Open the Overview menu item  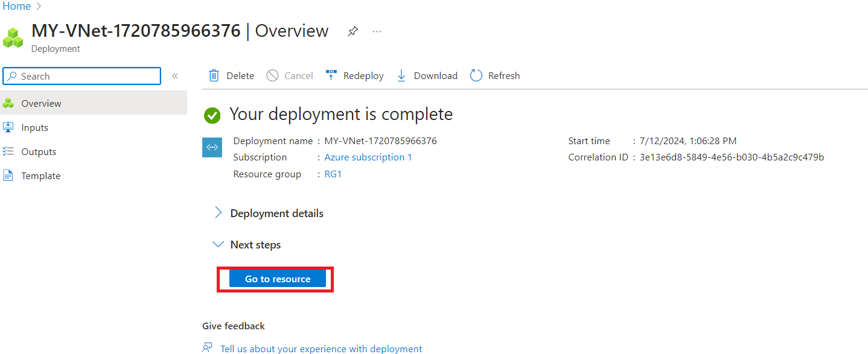41,103
